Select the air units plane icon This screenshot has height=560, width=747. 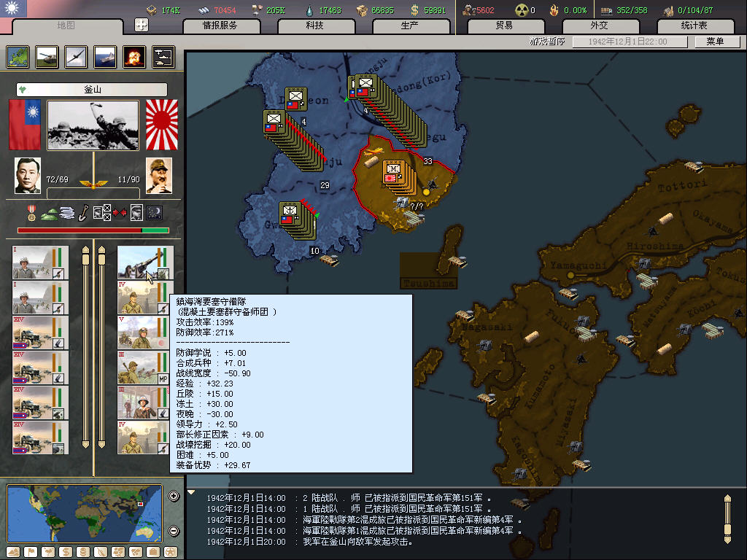point(76,57)
